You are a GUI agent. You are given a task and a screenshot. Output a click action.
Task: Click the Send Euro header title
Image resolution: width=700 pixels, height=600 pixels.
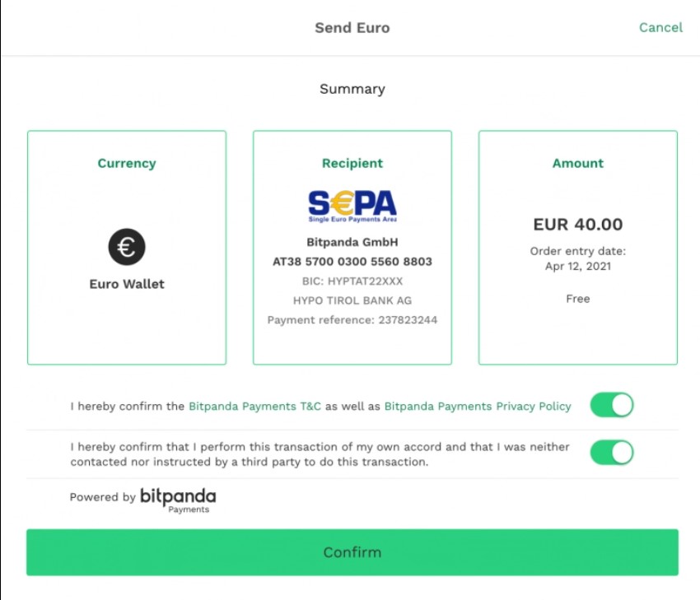[352, 27]
